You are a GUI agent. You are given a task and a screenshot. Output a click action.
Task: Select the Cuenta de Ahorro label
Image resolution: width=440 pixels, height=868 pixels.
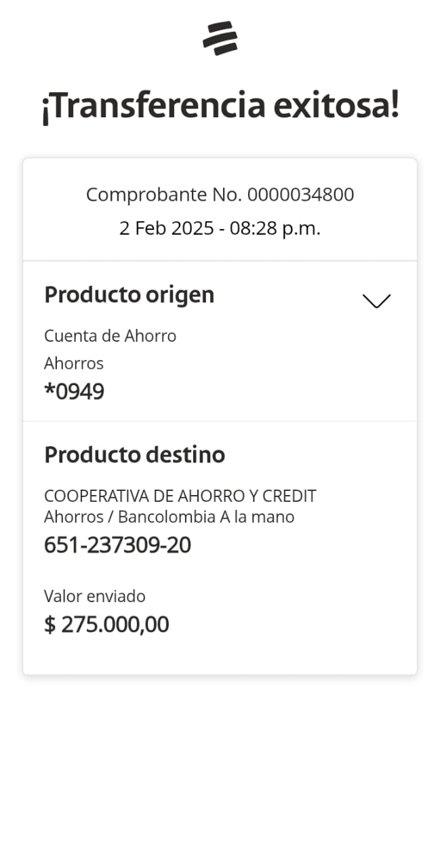(110, 336)
